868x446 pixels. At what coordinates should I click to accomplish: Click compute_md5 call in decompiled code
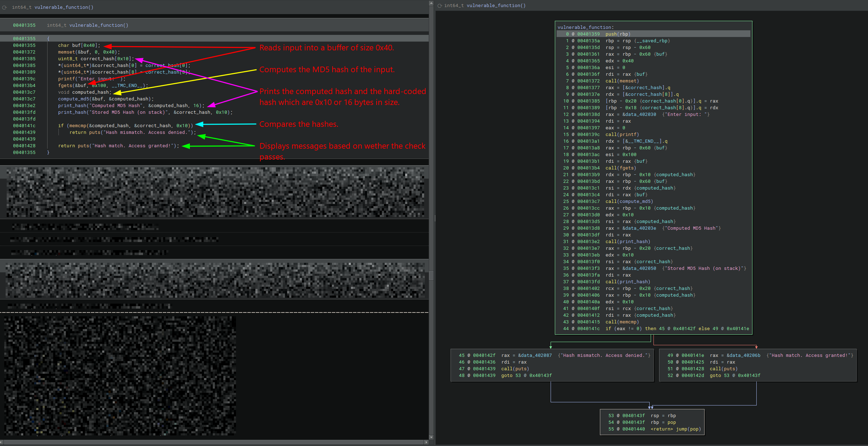click(73, 99)
